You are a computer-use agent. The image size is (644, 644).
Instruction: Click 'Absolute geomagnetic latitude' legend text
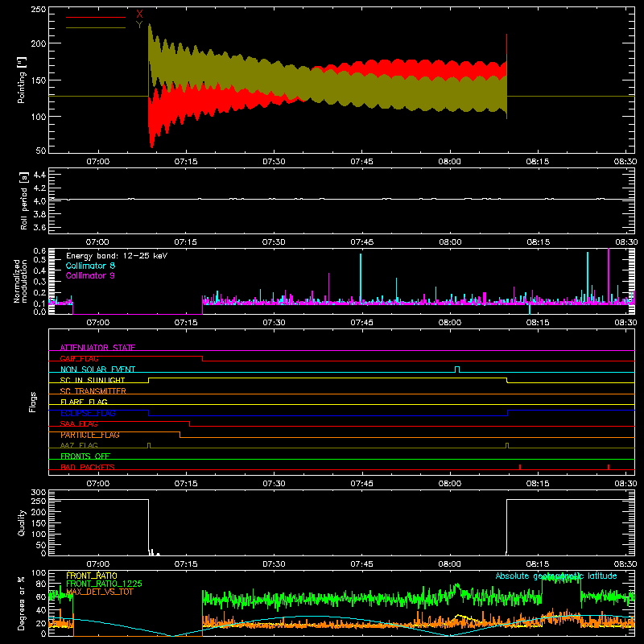[556, 576]
